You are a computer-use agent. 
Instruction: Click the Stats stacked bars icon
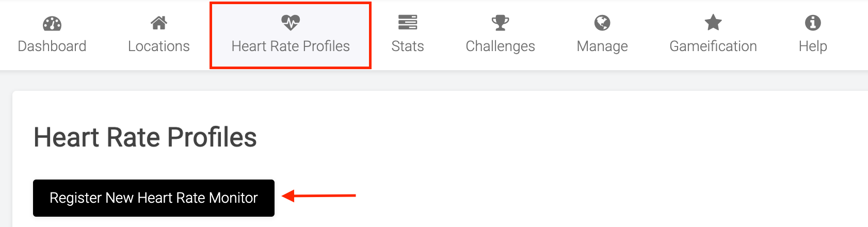(x=408, y=23)
